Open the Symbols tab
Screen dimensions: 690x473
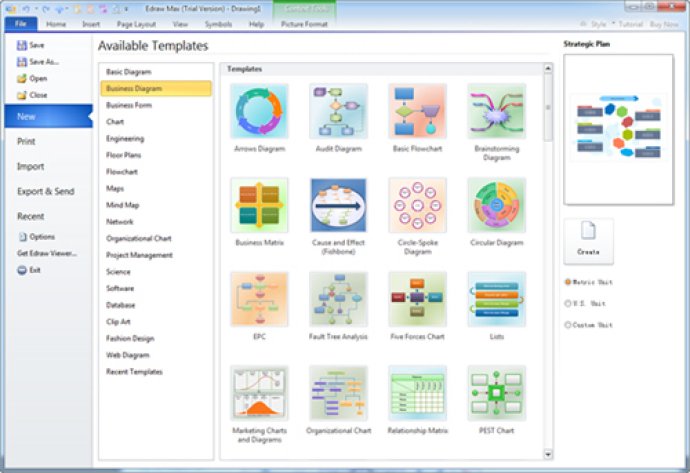(218, 24)
